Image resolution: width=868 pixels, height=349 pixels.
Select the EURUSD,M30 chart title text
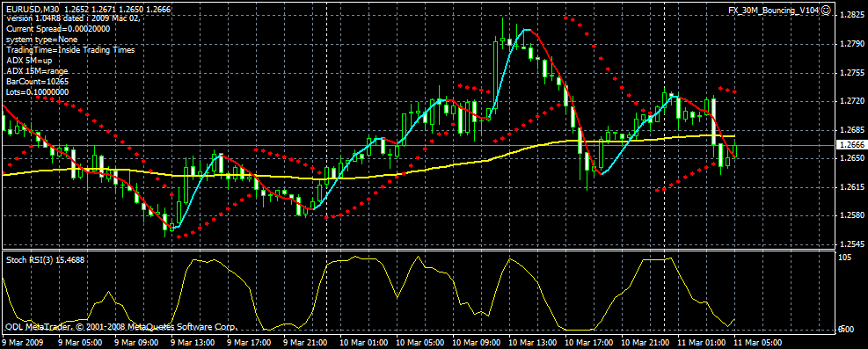pos(33,10)
